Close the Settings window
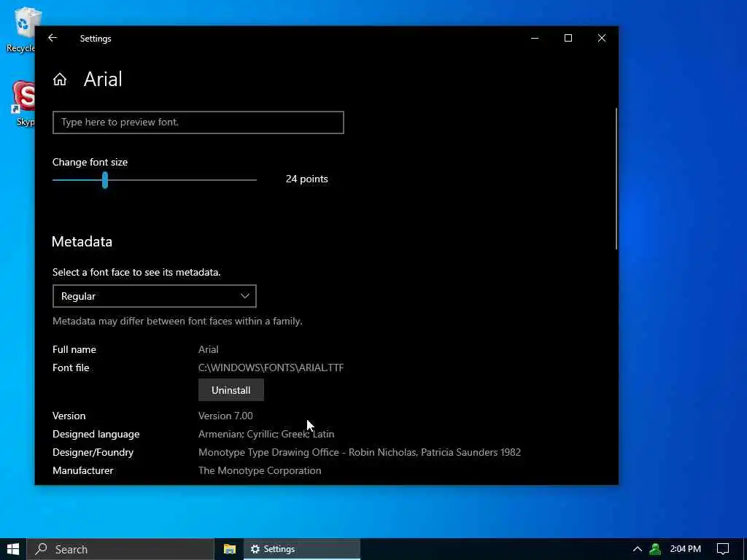 (x=602, y=38)
